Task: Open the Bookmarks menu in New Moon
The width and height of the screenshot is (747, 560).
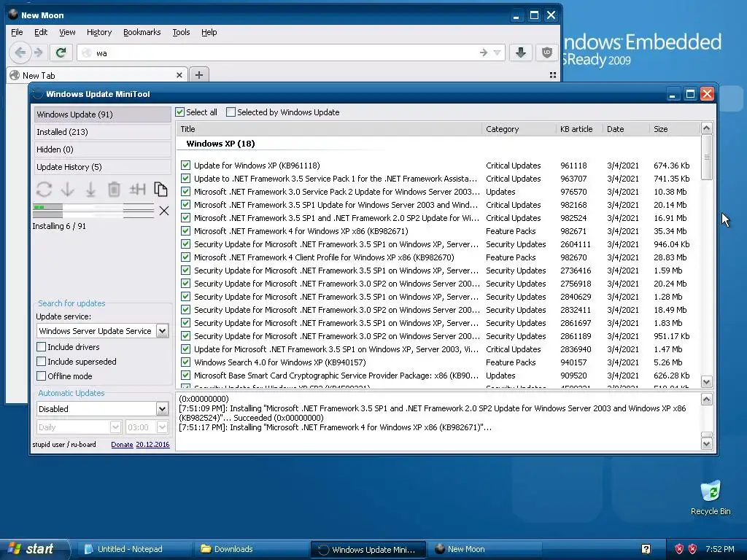Action: tap(142, 32)
